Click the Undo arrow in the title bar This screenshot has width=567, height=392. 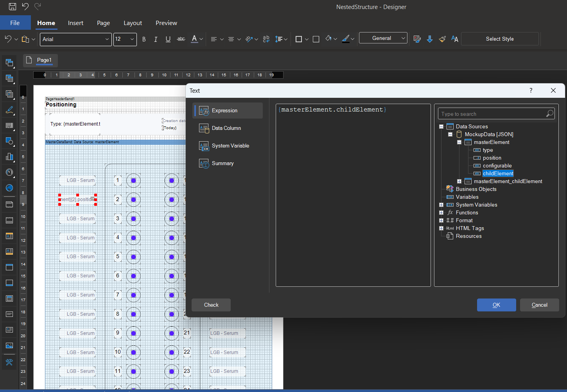25,7
